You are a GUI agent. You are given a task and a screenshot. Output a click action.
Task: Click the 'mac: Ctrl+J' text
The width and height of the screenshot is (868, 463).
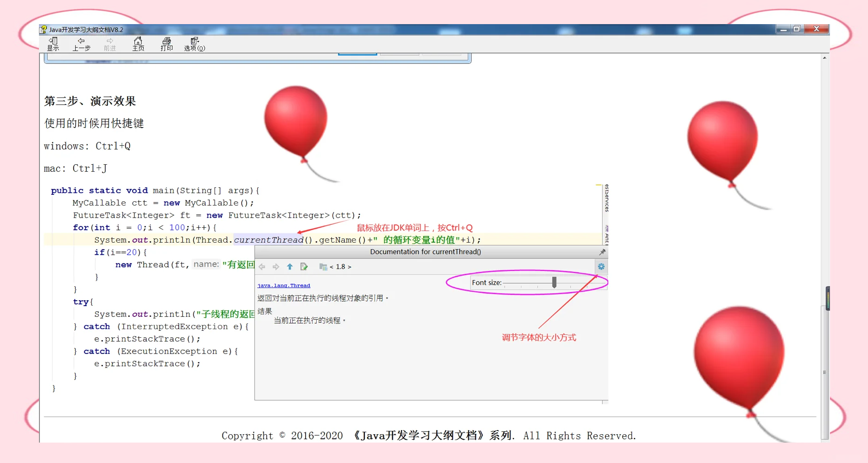[76, 168]
